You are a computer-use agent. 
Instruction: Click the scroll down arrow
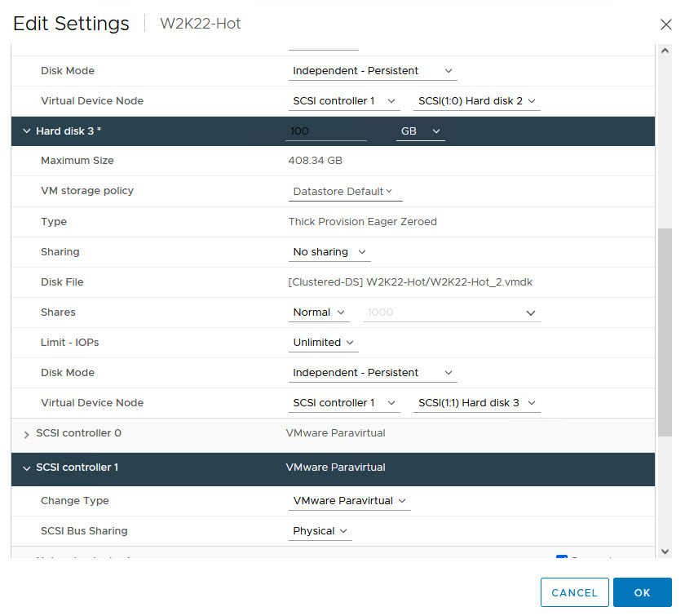coord(665,552)
